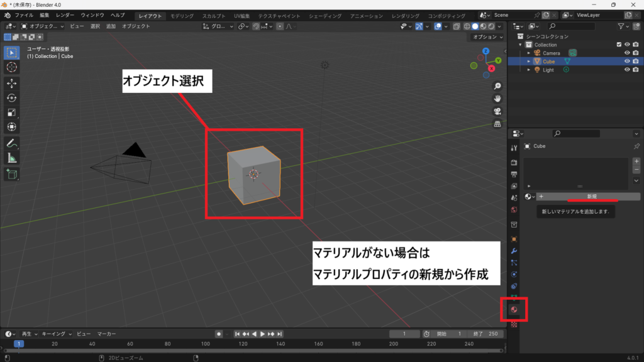644x362 pixels.
Task: Select the Transform tool
Action: click(11, 127)
